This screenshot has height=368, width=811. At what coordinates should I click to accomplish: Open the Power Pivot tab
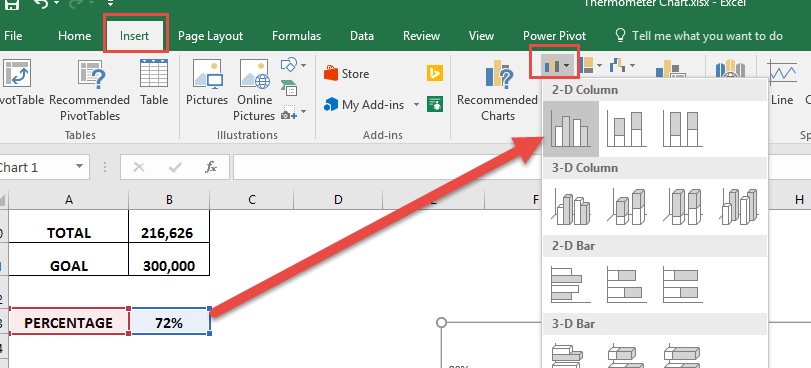tap(554, 36)
